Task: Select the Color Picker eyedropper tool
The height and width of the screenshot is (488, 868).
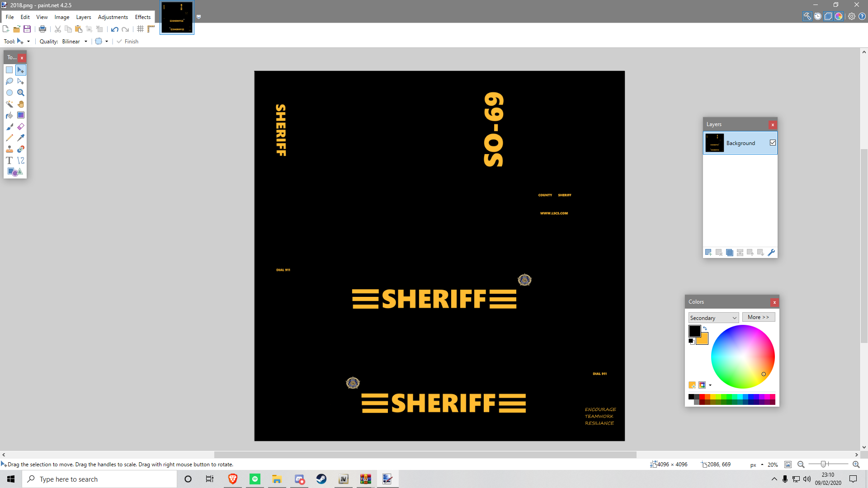Action: click(x=21, y=138)
